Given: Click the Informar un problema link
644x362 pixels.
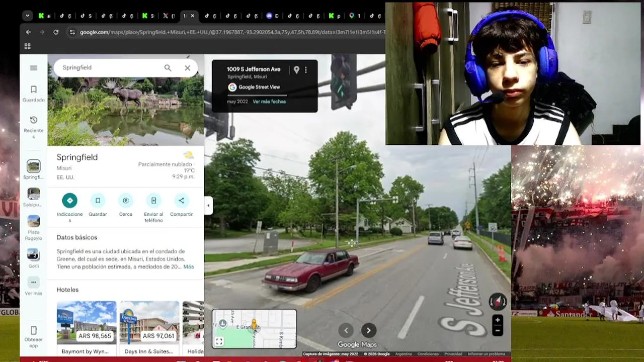Looking at the screenshot, I should [x=487, y=354].
